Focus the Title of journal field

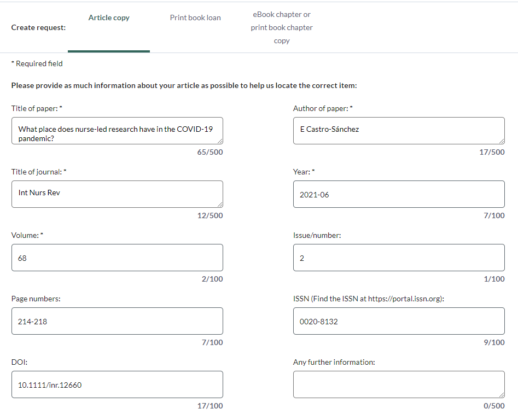(117, 194)
